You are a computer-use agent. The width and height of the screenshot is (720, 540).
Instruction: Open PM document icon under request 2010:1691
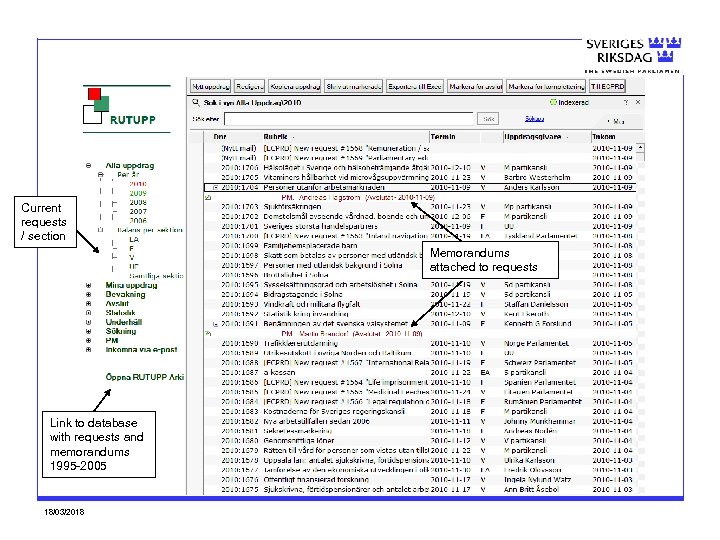click(x=208, y=334)
